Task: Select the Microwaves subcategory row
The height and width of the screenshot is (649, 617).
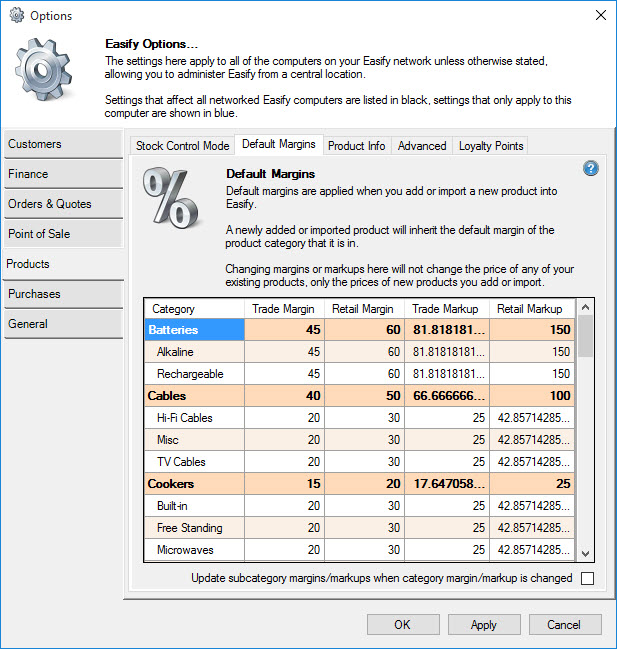Action: 360,550
